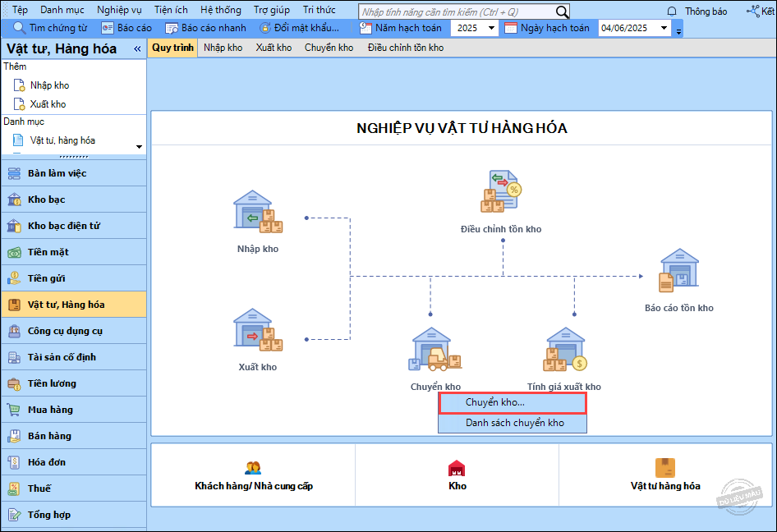Open the Danh mục menu

tap(62, 10)
